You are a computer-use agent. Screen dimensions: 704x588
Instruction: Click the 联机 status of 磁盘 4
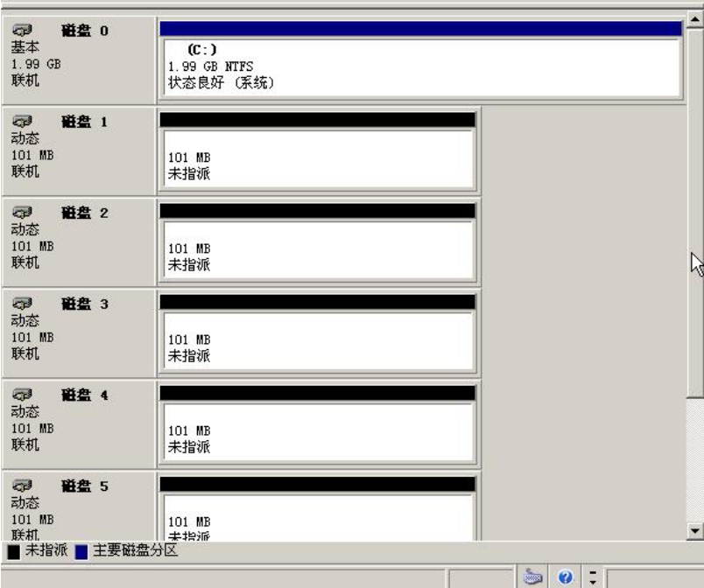(x=25, y=444)
